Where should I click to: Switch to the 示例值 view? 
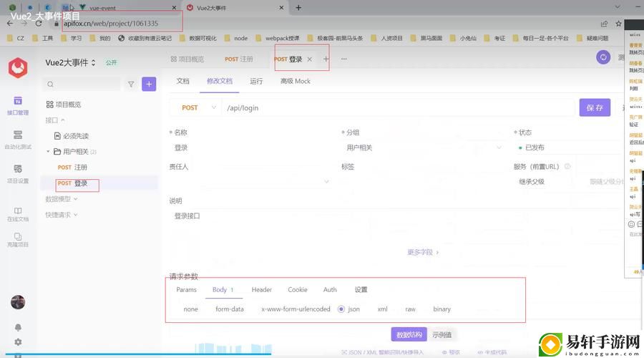(442, 334)
